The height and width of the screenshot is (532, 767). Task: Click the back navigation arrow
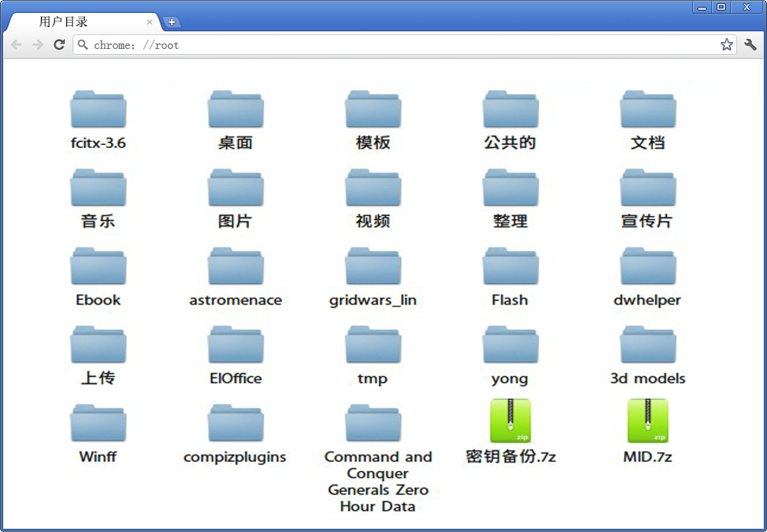click(16, 45)
